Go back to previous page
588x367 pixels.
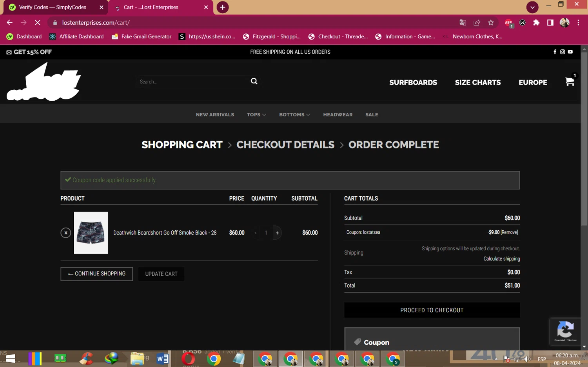coord(9,23)
